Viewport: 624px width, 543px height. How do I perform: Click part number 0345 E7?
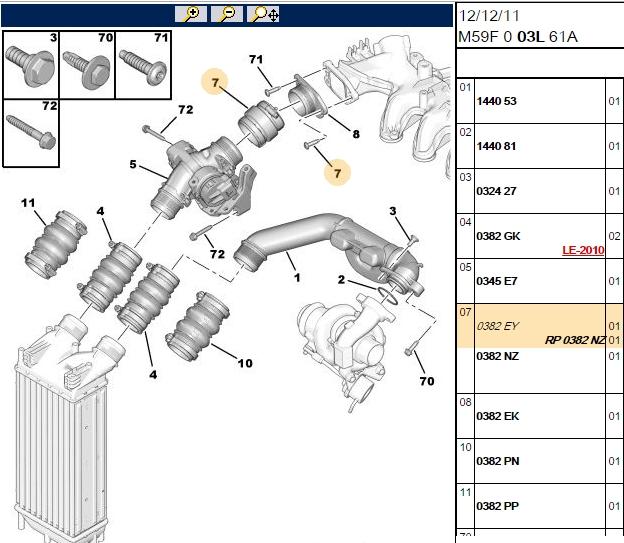[x=497, y=281]
